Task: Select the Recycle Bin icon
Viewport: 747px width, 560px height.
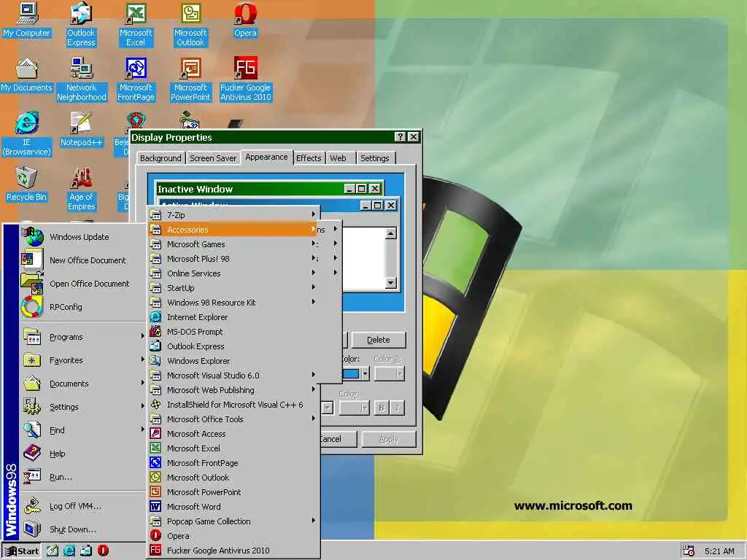Action: coord(27,184)
